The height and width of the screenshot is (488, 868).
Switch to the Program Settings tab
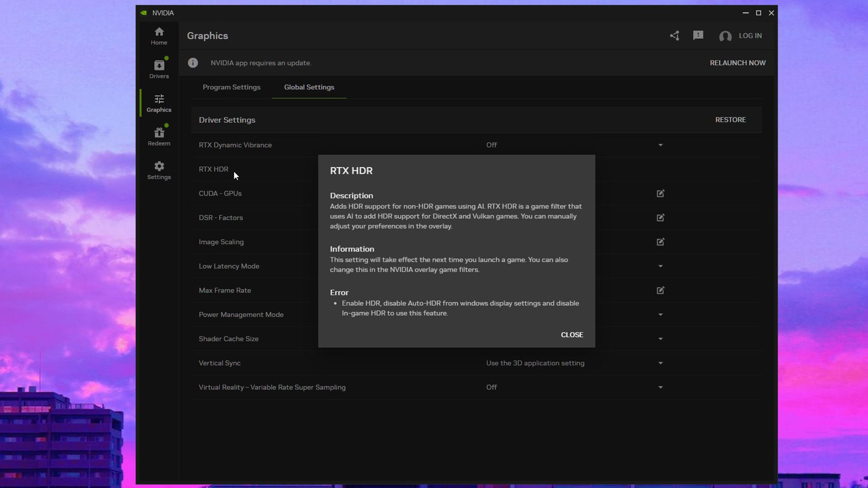click(231, 87)
